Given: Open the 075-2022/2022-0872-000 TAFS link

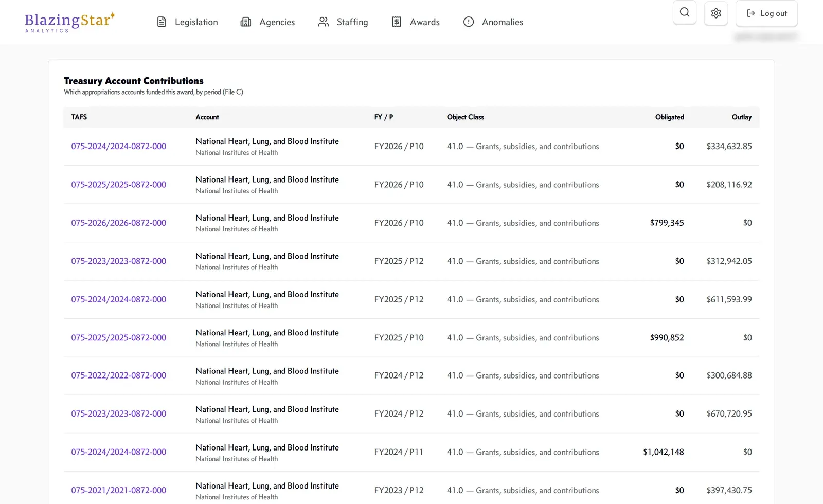Looking at the screenshot, I should pyautogui.click(x=119, y=375).
